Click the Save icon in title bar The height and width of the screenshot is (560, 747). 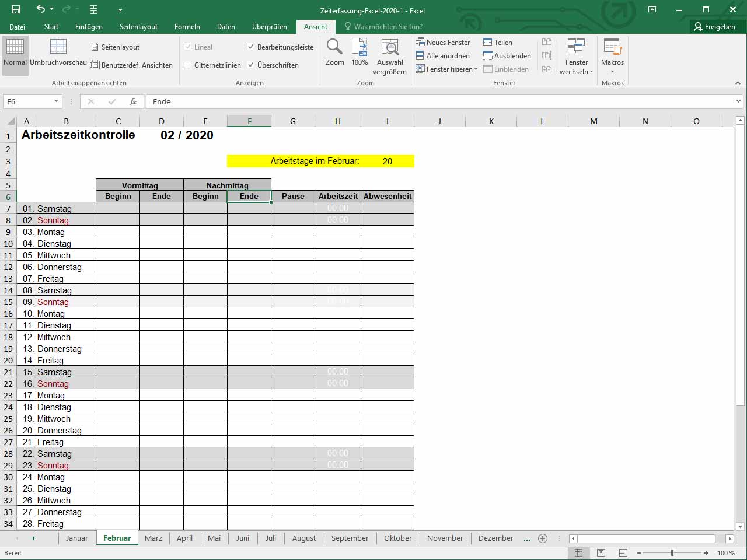click(x=16, y=9)
